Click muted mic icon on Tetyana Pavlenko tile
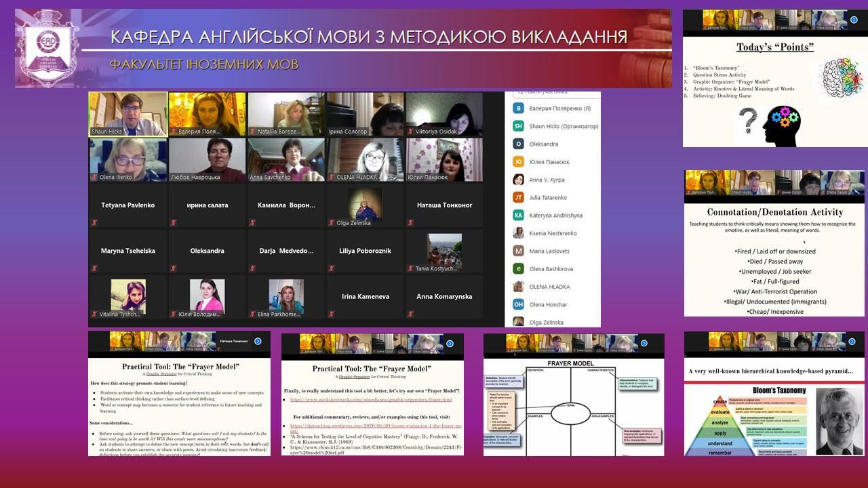 pyautogui.click(x=94, y=222)
